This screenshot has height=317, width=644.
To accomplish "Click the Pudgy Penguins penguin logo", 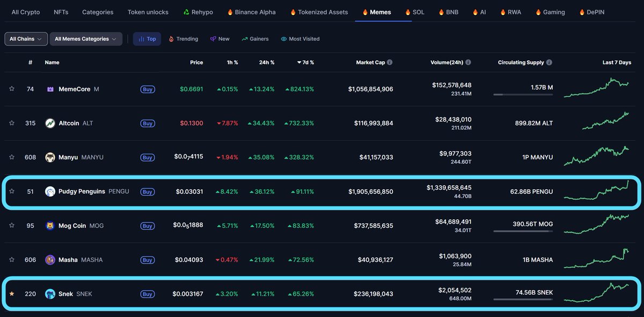I will pyautogui.click(x=49, y=191).
